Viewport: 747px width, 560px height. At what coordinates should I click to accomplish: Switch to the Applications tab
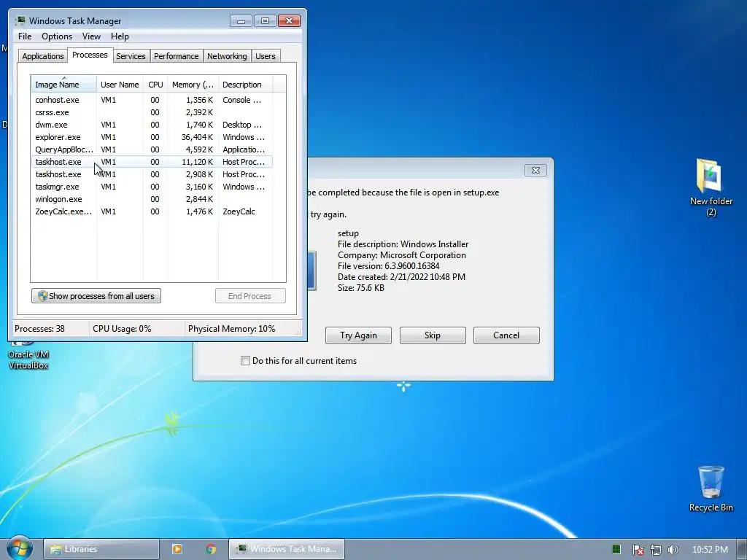point(43,56)
